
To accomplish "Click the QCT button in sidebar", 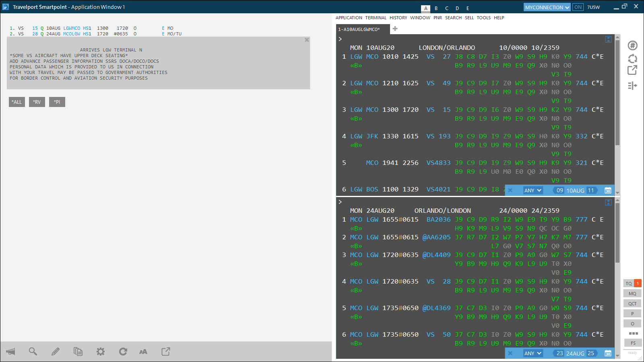I will [632, 304].
